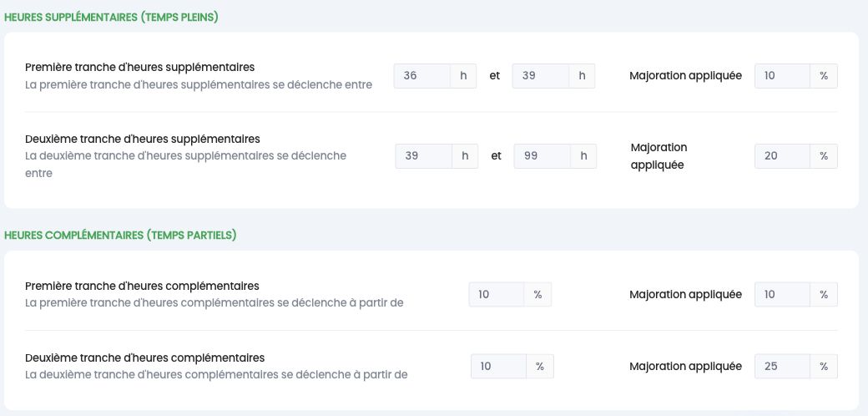Click the first complementary hours threshold field
The width and height of the screenshot is (868, 416).
click(497, 295)
